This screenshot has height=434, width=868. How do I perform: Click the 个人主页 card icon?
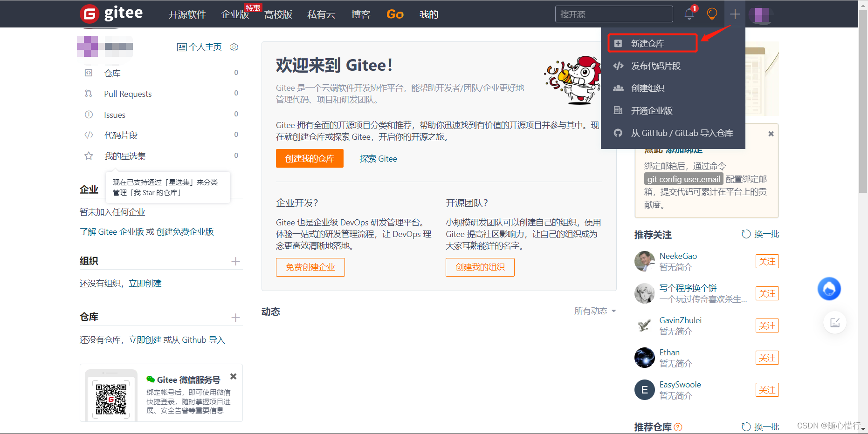pyautogui.click(x=182, y=47)
